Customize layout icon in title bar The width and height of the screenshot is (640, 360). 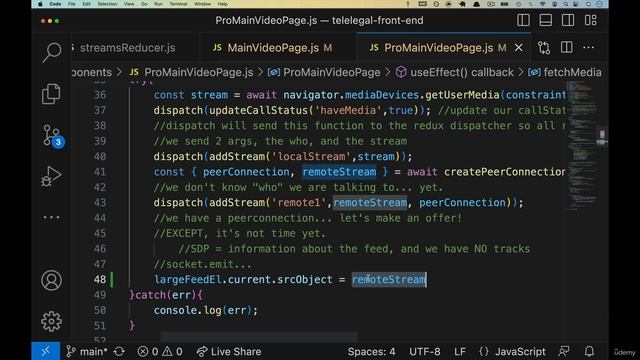click(x=590, y=20)
